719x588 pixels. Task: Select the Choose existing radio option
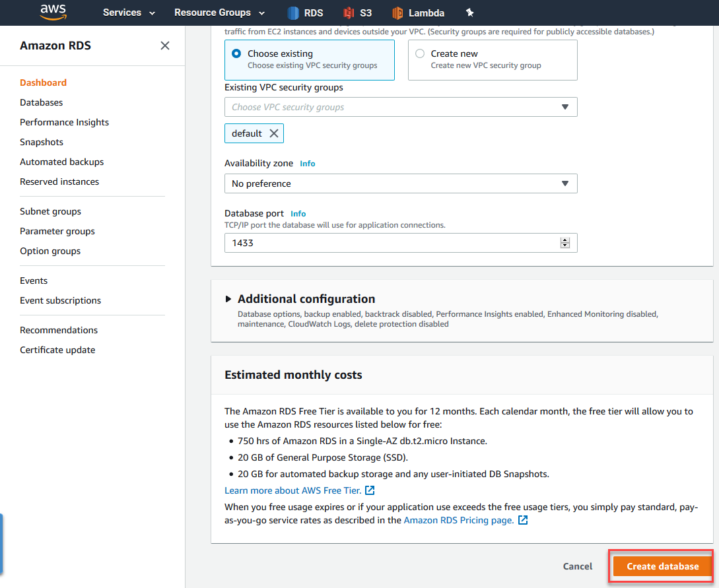pyautogui.click(x=236, y=54)
